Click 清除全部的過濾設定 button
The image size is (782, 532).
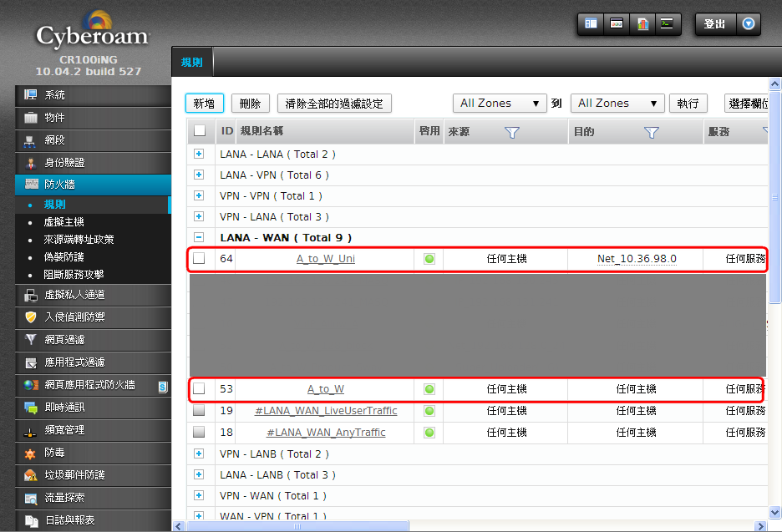334,104
